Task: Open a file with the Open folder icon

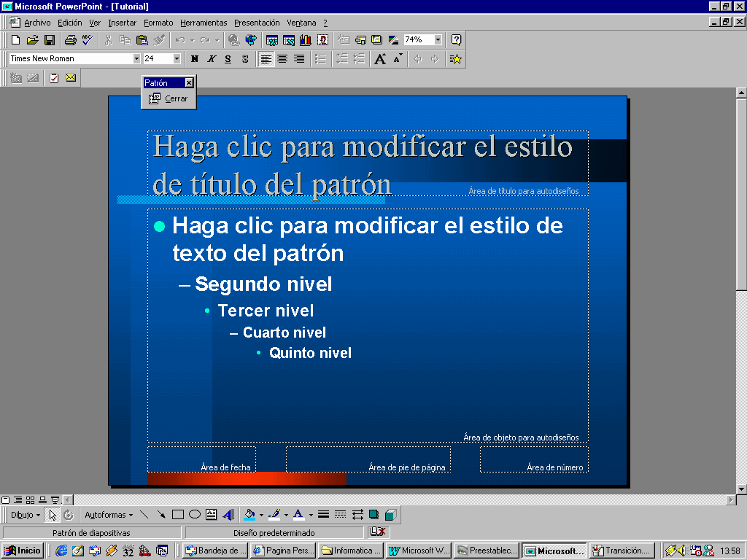Action: click(32, 40)
